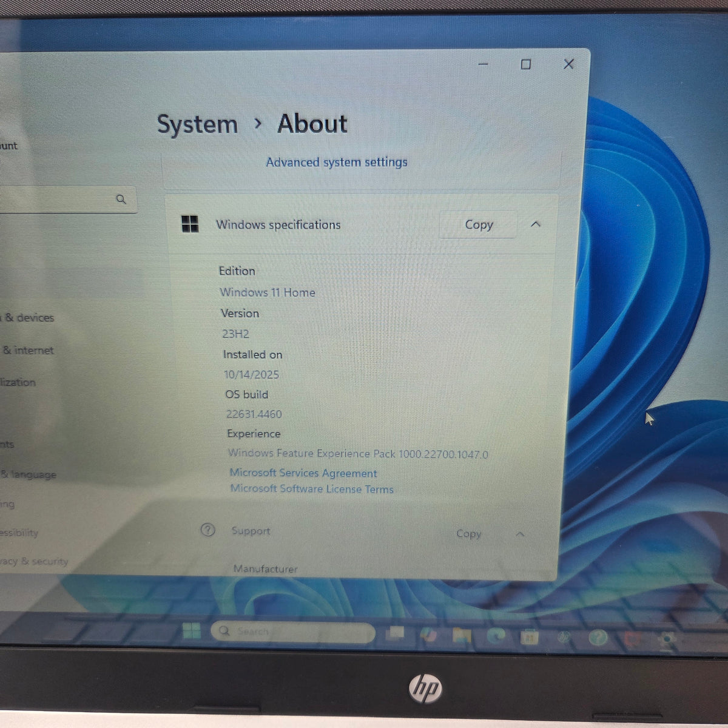Open Time & language in sidebar

click(29, 474)
